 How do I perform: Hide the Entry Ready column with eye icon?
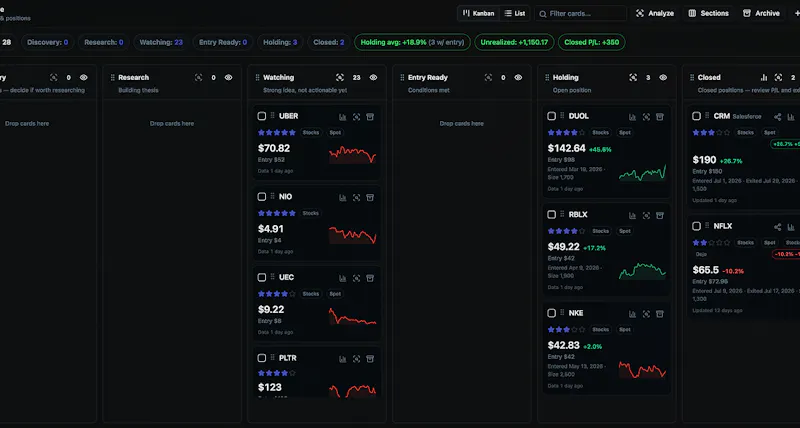[518, 78]
